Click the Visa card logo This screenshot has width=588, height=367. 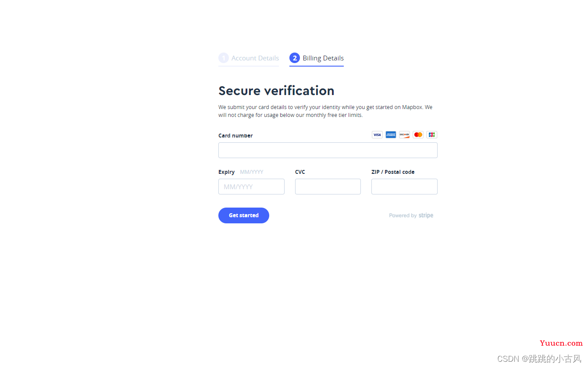pos(377,135)
